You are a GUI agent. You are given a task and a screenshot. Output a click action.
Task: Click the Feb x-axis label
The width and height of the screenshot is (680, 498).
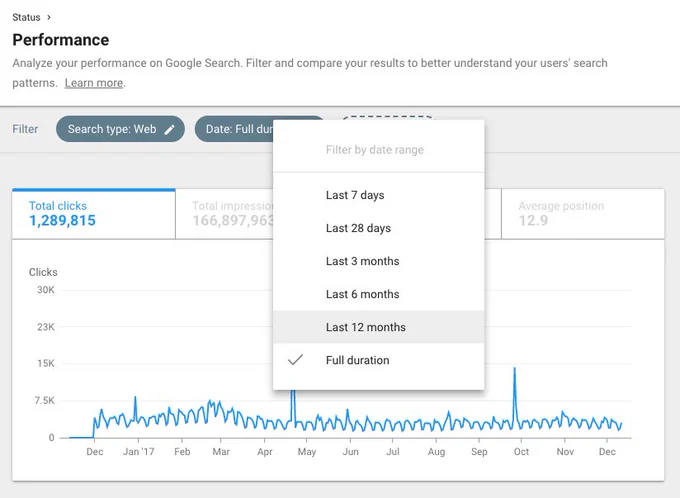(182, 452)
